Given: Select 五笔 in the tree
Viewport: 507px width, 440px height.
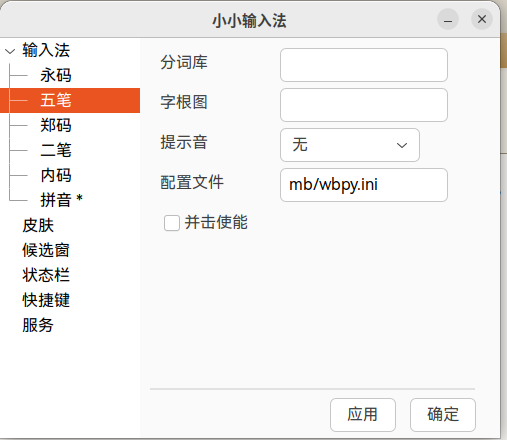Looking at the screenshot, I should pos(56,100).
